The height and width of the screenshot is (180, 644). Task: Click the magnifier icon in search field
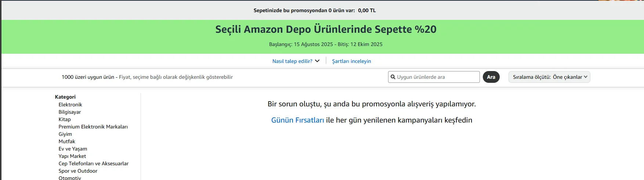(x=393, y=77)
